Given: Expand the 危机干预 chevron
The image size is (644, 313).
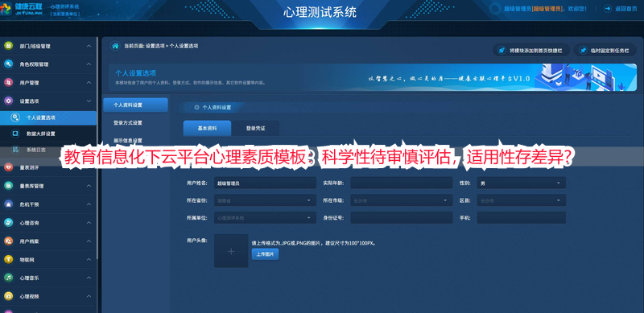Looking at the screenshot, I should pos(89,204).
